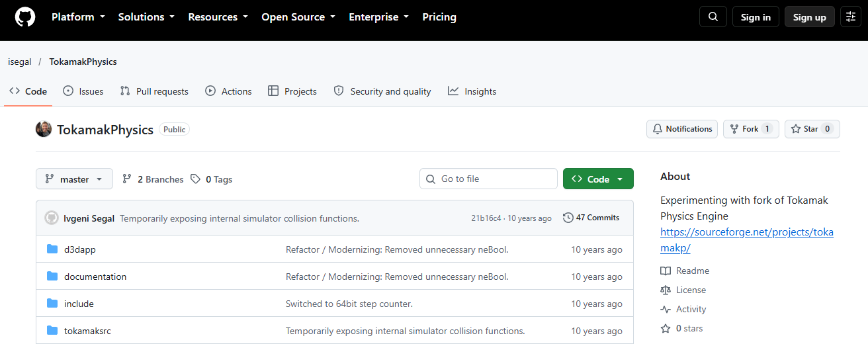Viewport: 868px width, 344px height.
Task: Click the GitHub logo icon
Action: 25,17
